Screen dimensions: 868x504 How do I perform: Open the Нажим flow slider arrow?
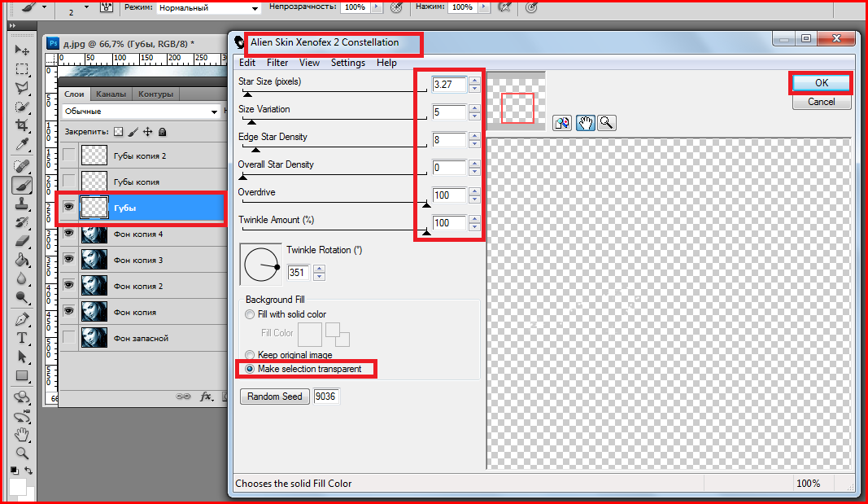[484, 7]
